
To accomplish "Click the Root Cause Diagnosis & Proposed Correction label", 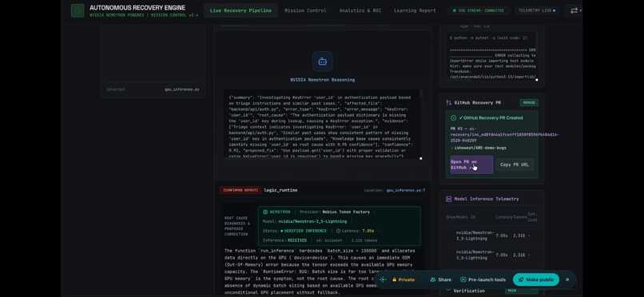I will (x=237, y=226).
